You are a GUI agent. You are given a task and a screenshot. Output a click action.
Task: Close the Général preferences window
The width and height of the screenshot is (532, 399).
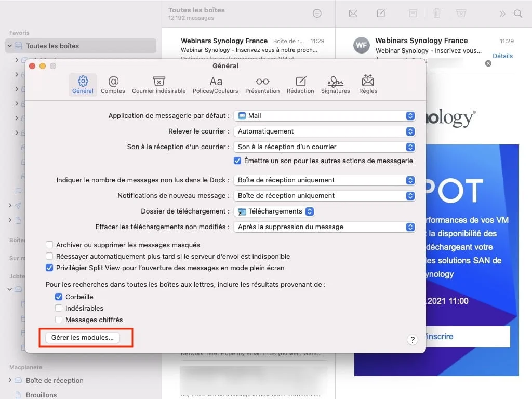coord(32,66)
